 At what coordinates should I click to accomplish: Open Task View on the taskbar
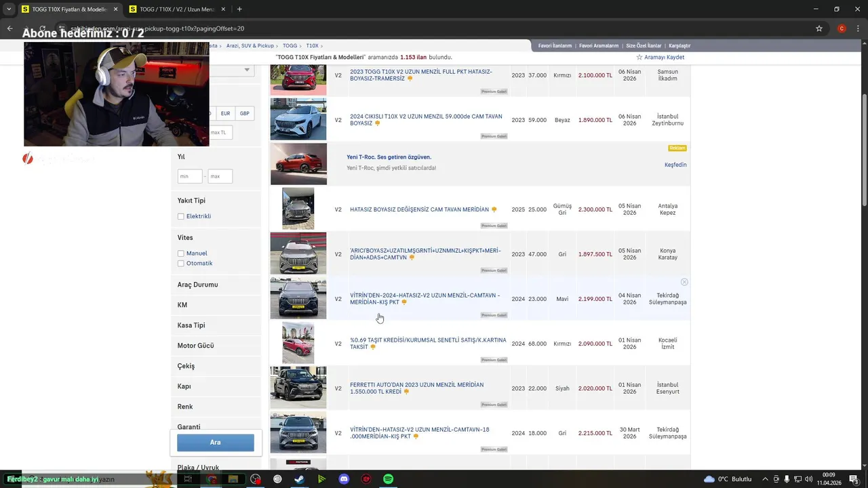(188, 479)
